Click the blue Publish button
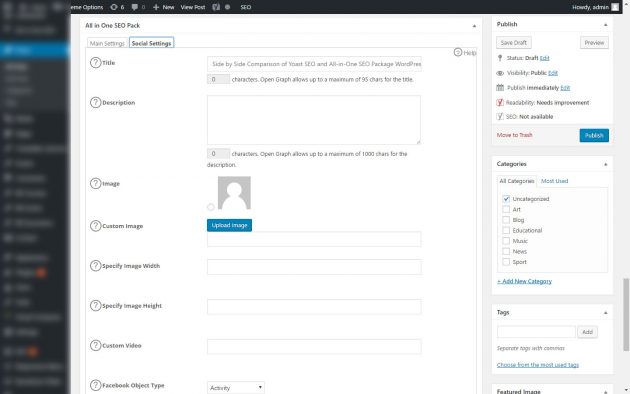The width and height of the screenshot is (630, 394). coord(594,135)
